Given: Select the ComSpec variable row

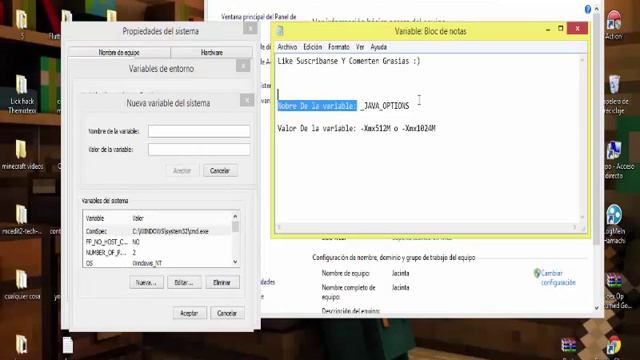Looking at the screenshot, I should (157, 231).
